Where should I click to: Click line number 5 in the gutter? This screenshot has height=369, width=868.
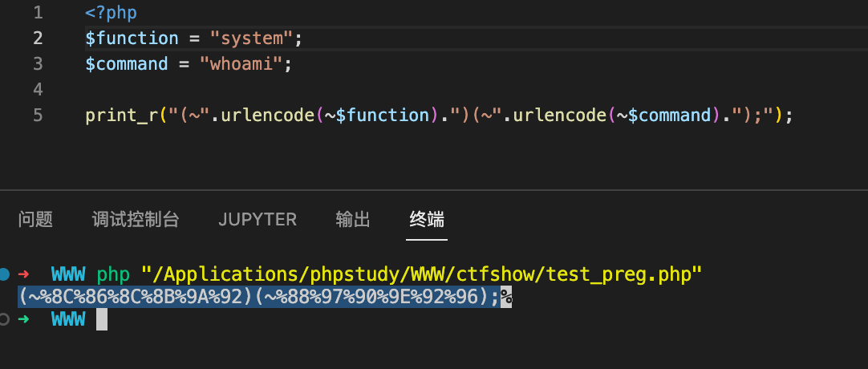click(38, 115)
